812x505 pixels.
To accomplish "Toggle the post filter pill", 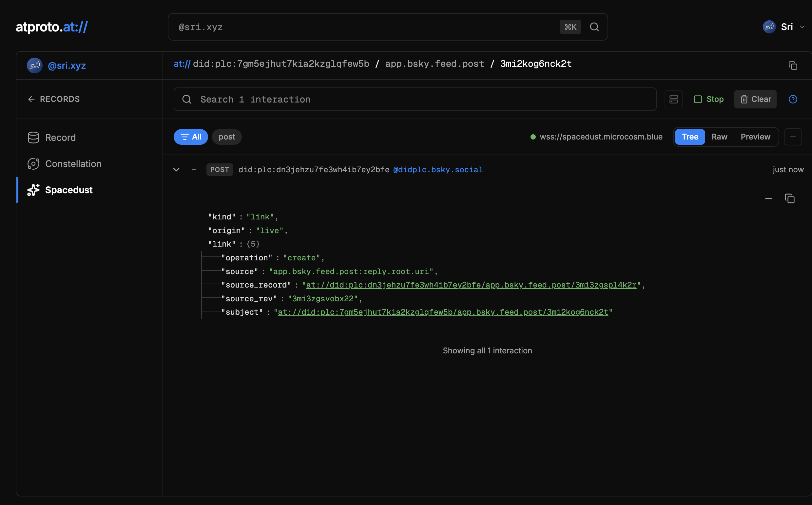I will point(226,137).
